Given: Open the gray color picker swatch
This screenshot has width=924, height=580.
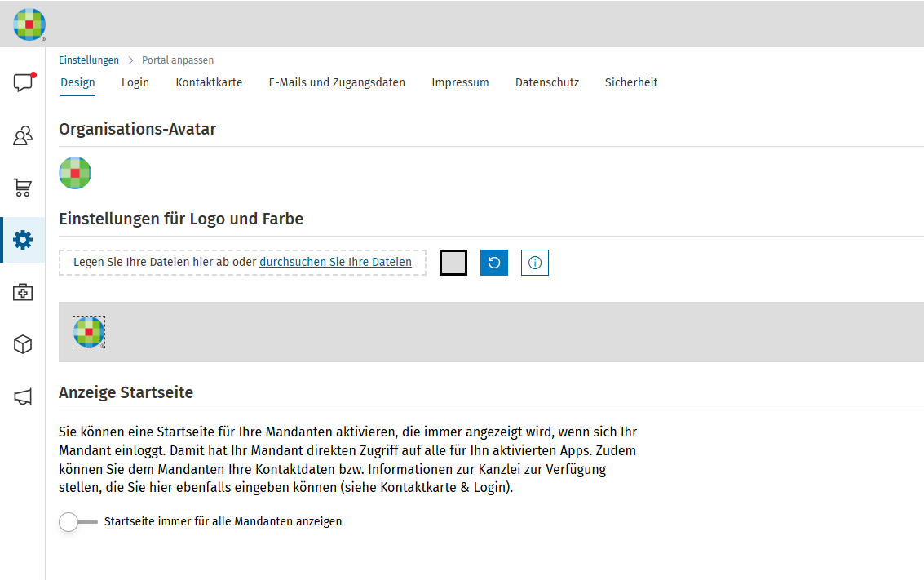Looking at the screenshot, I should tap(453, 263).
